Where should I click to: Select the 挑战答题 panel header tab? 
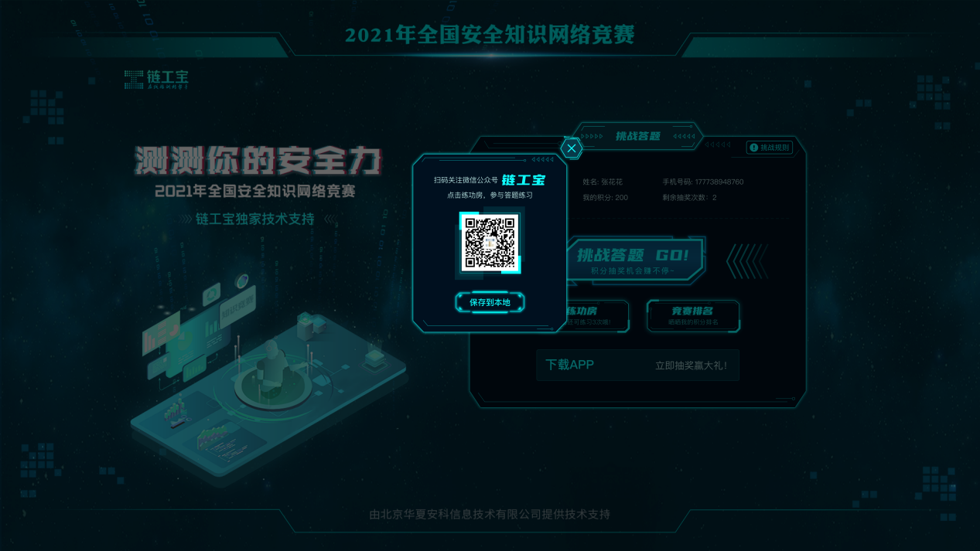[x=637, y=136]
